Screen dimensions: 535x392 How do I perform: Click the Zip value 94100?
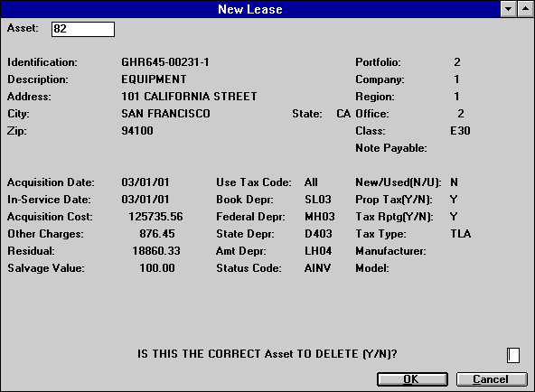point(137,131)
